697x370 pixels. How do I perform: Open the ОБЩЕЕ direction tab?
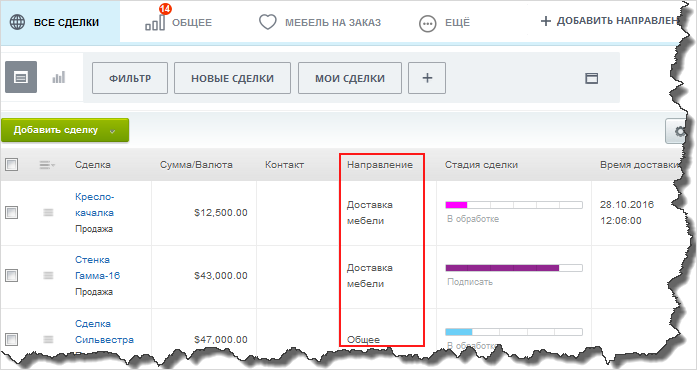coord(179,22)
